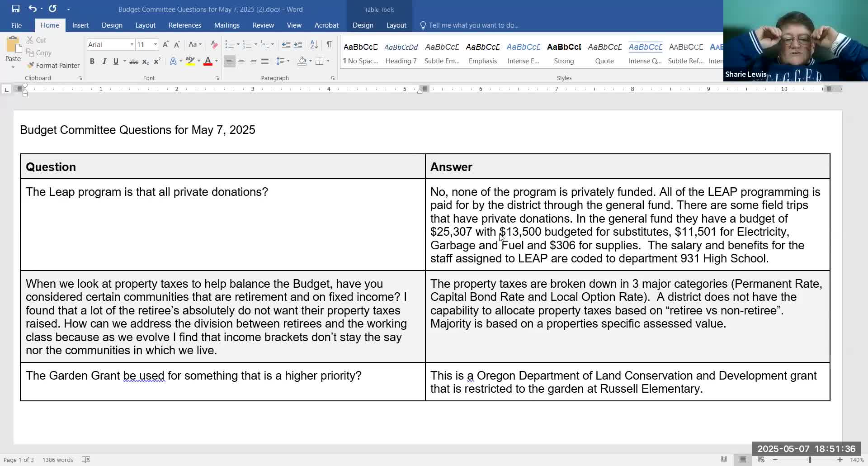Go to the Mailings tab
The image size is (868, 466).
(x=226, y=25)
